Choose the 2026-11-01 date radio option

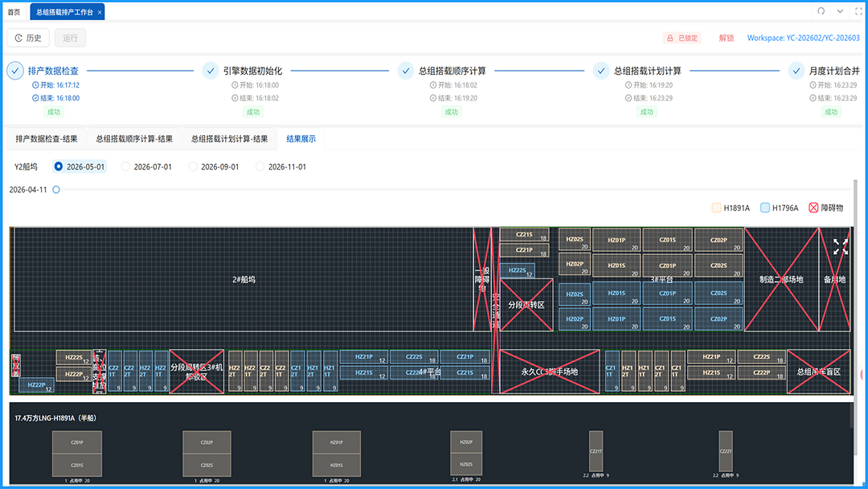[260, 166]
